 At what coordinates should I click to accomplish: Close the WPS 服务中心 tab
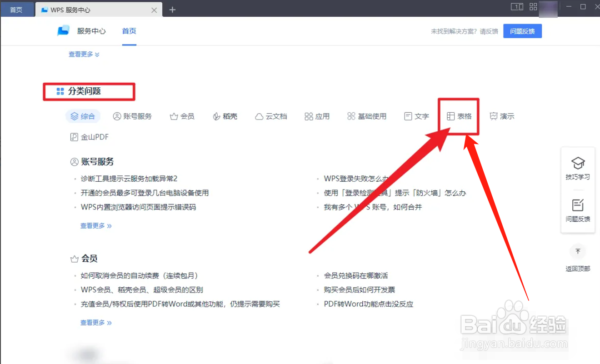tap(154, 10)
